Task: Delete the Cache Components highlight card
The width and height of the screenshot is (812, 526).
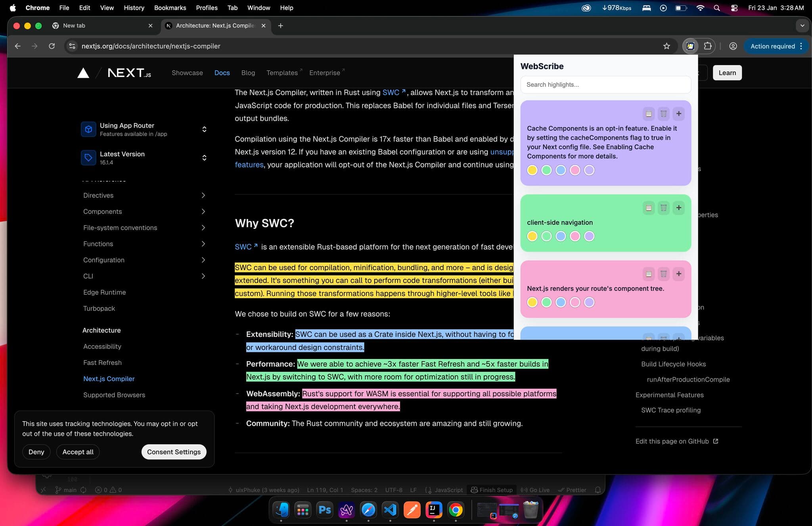Action: coord(664,114)
